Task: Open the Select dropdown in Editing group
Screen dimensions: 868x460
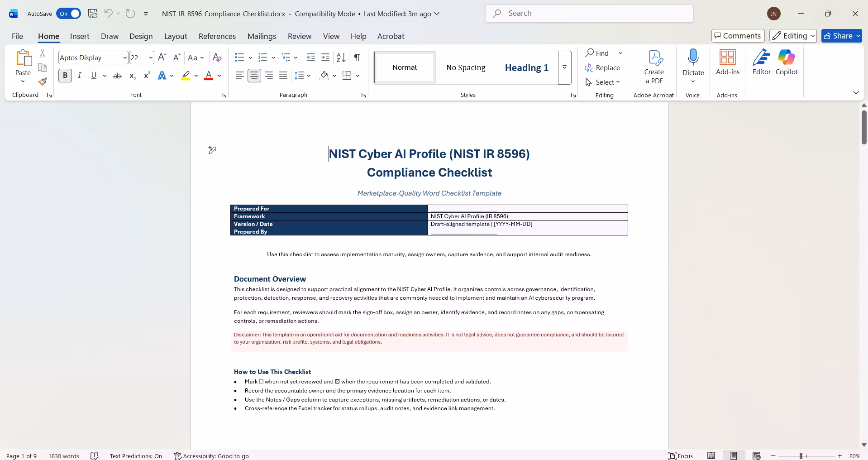Action: tap(603, 82)
